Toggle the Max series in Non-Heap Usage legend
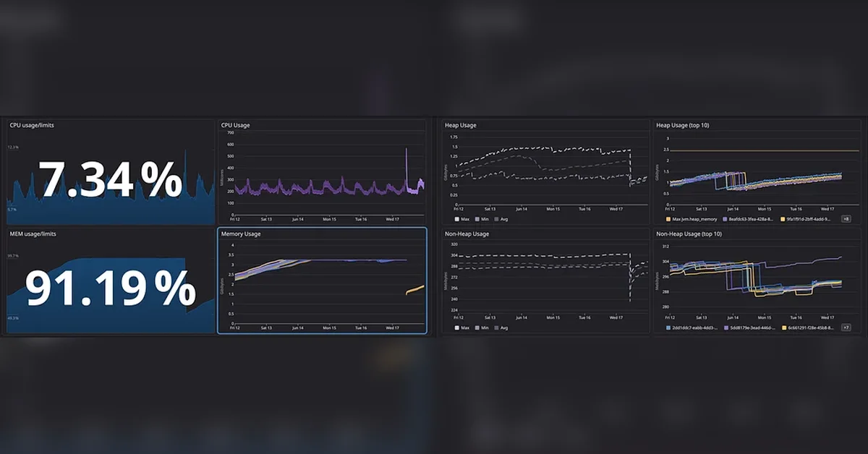Viewport: 868px width, 454px height. 461,327
